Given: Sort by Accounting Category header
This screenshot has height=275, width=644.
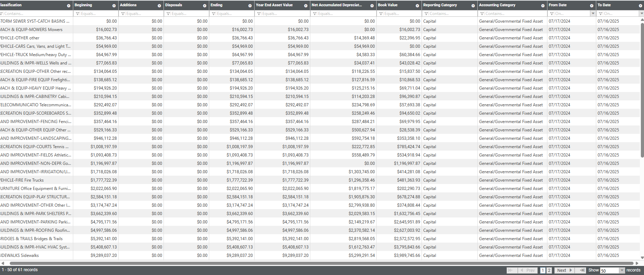Looking at the screenshot, I should 497,5.
